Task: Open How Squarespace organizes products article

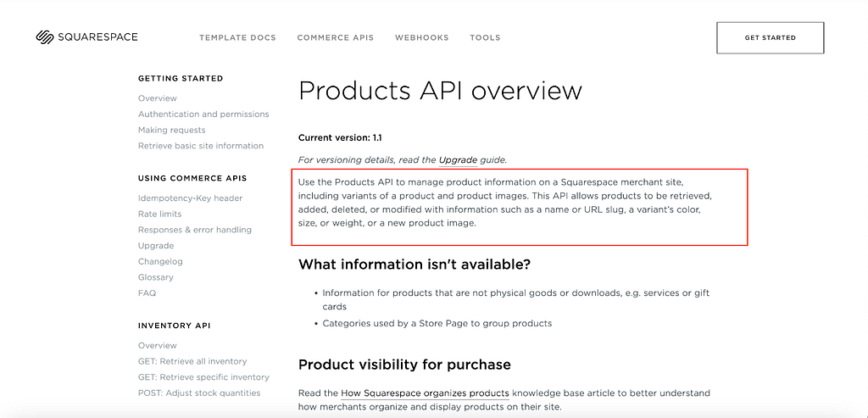Action: [x=425, y=393]
